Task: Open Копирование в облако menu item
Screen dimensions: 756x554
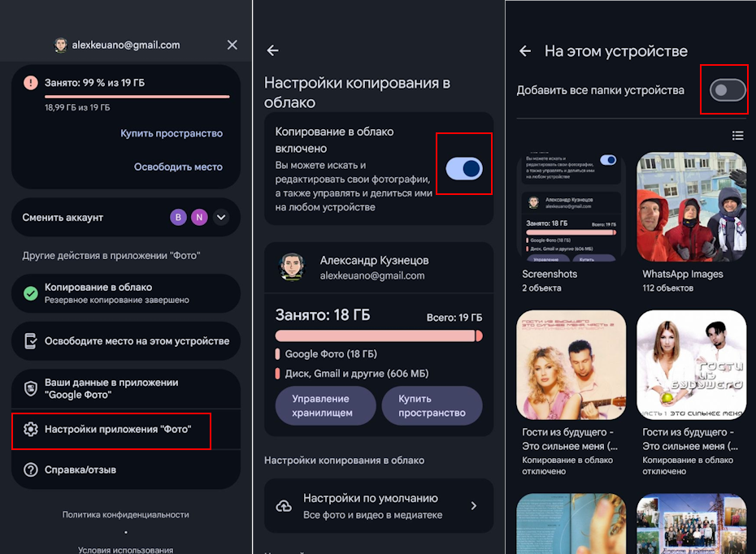Action: (126, 293)
